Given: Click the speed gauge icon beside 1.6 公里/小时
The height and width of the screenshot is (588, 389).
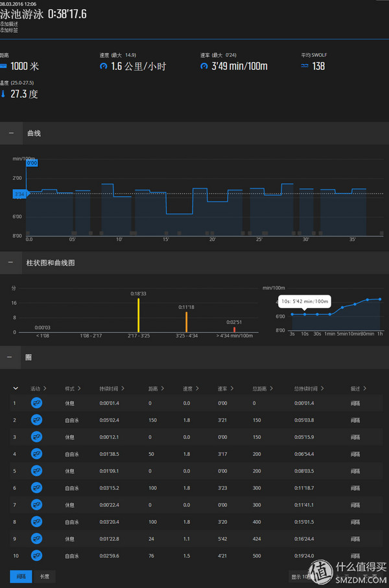Looking at the screenshot, I should click(x=103, y=66).
